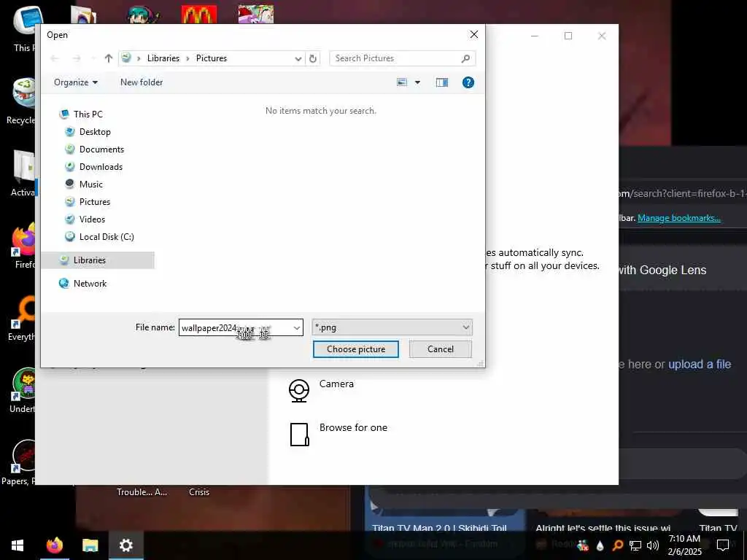Open the Windows Start menu

pyautogui.click(x=18, y=545)
